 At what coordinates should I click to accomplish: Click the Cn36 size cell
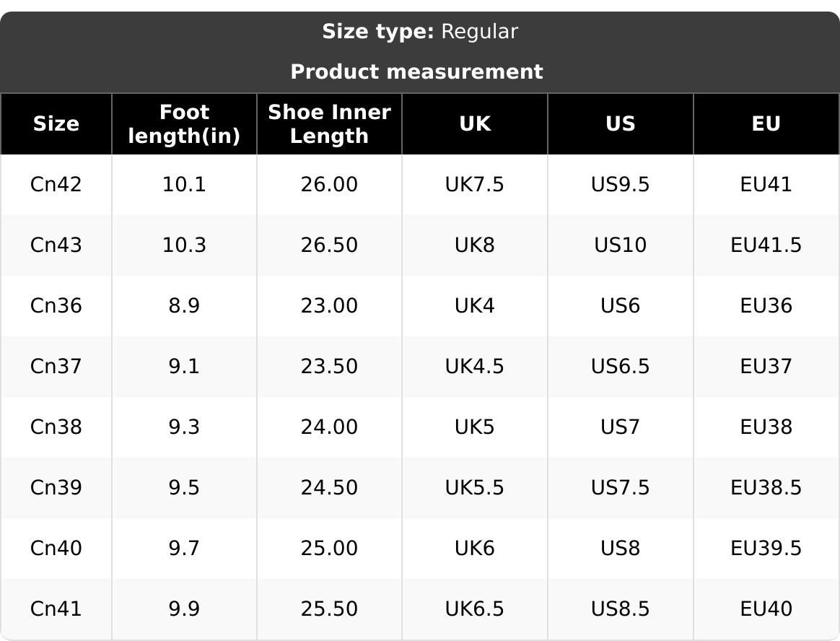pos(56,305)
